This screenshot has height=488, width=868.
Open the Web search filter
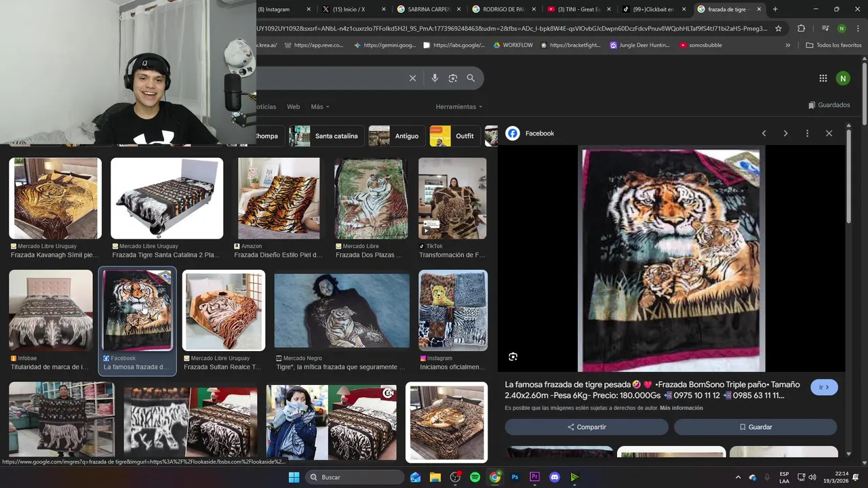(x=293, y=106)
